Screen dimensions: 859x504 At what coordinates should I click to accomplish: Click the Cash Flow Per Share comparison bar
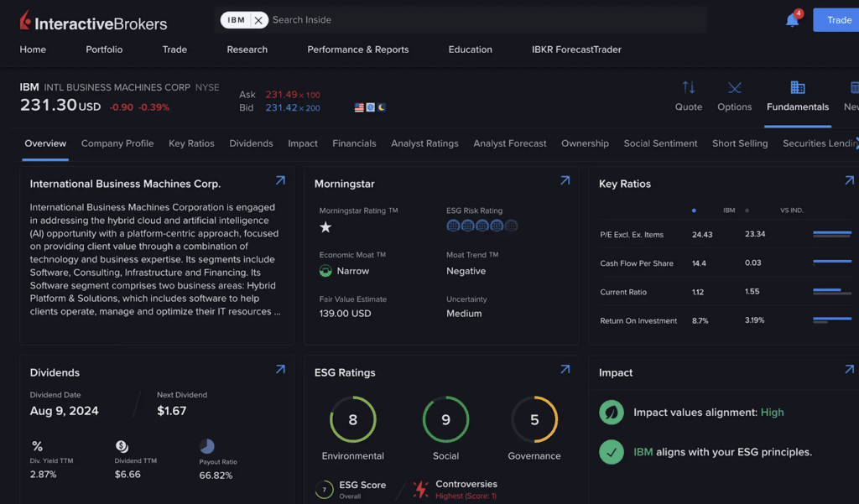832,262
